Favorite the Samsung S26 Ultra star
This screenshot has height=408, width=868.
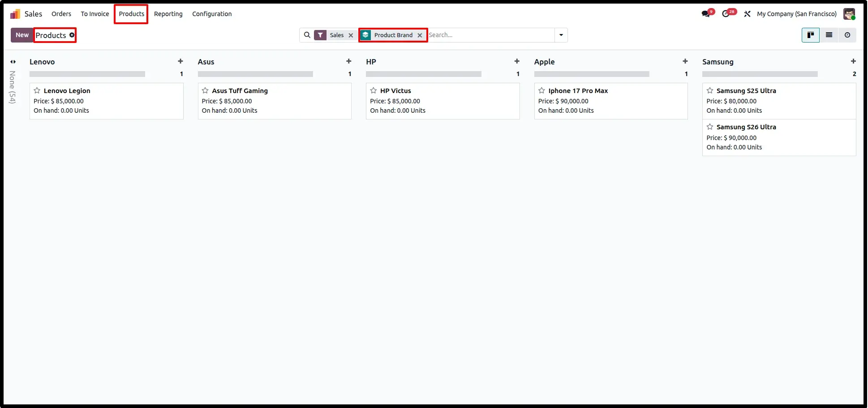coord(710,127)
